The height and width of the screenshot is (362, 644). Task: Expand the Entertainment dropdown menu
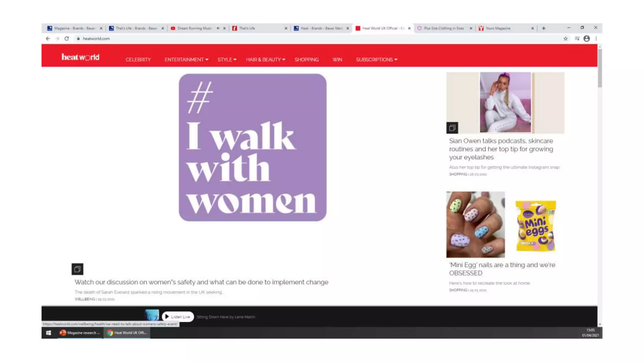186,59
